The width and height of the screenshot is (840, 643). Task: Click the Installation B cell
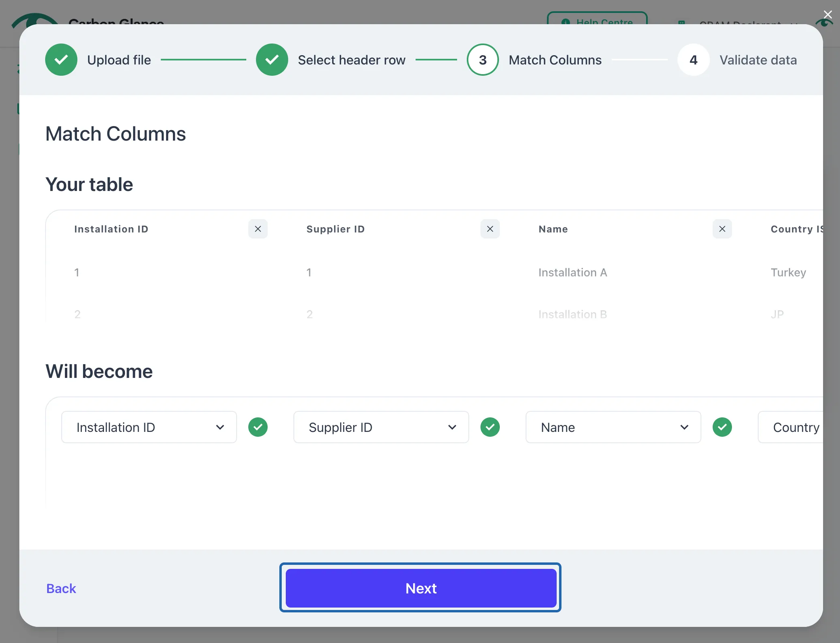point(573,314)
